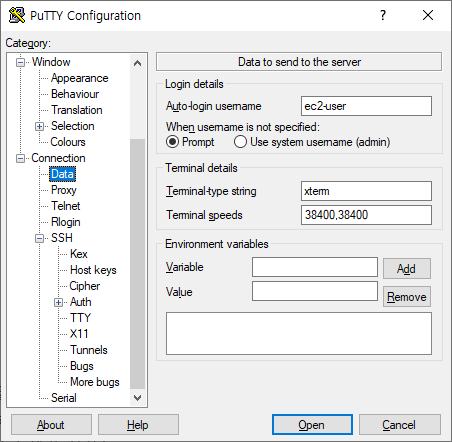
Task: Open the Bugs category
Action: point(82,366)
